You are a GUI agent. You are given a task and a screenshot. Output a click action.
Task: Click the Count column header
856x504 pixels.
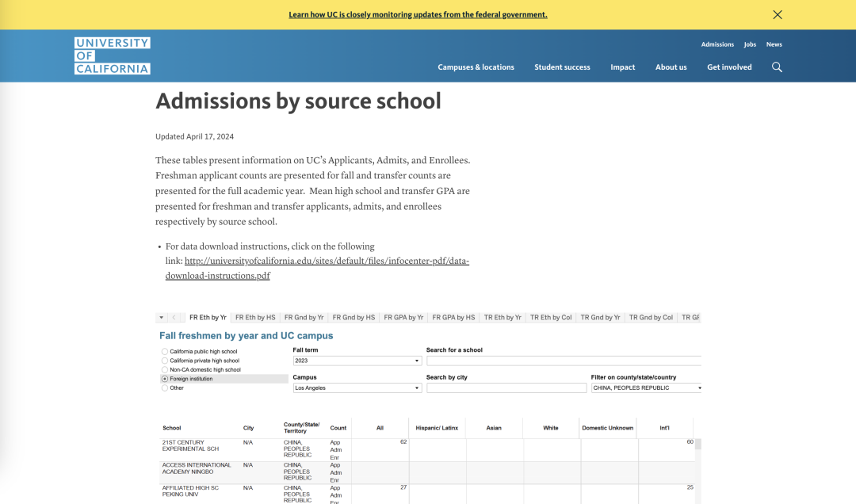coord(338,428)
